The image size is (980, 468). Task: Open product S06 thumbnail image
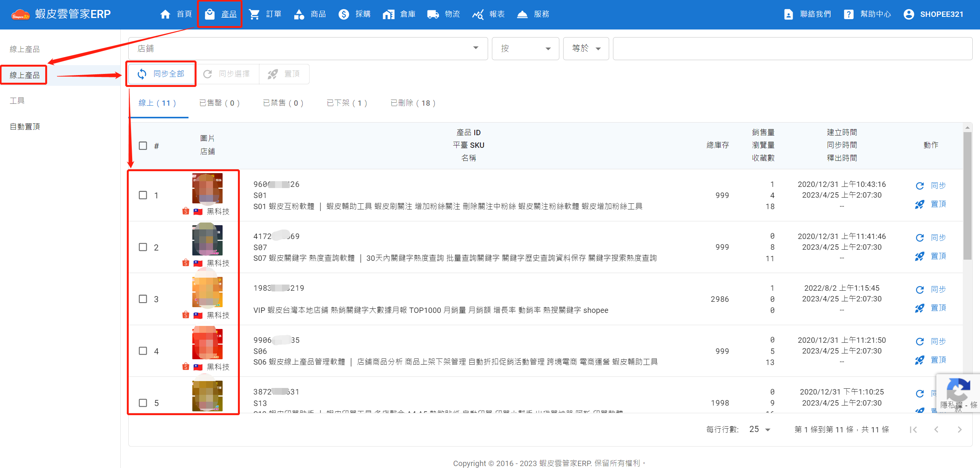point(207,344)
